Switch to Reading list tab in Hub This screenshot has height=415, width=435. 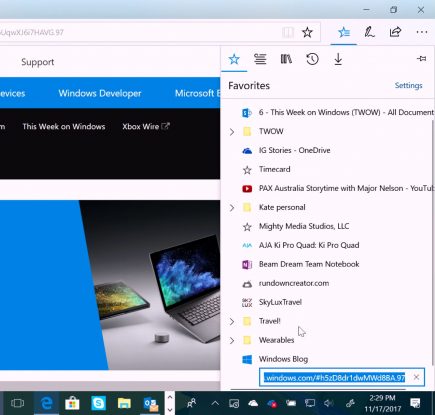pos(260,59)
